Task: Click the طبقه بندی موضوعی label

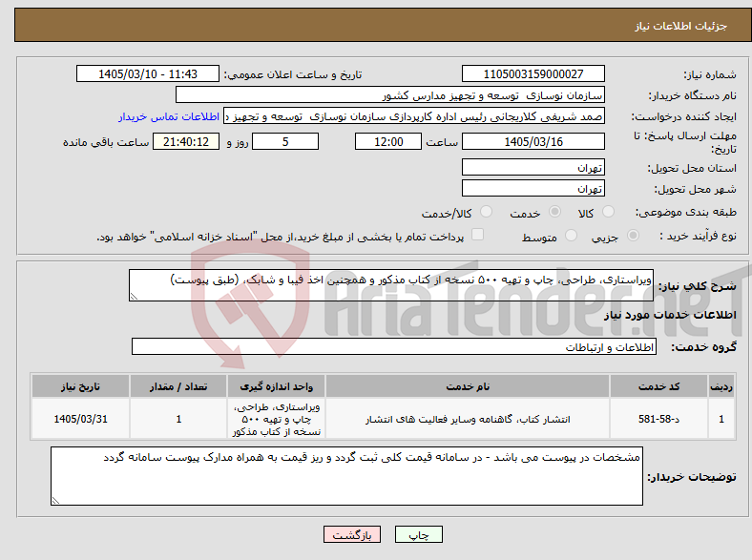Action: point(686,212)
